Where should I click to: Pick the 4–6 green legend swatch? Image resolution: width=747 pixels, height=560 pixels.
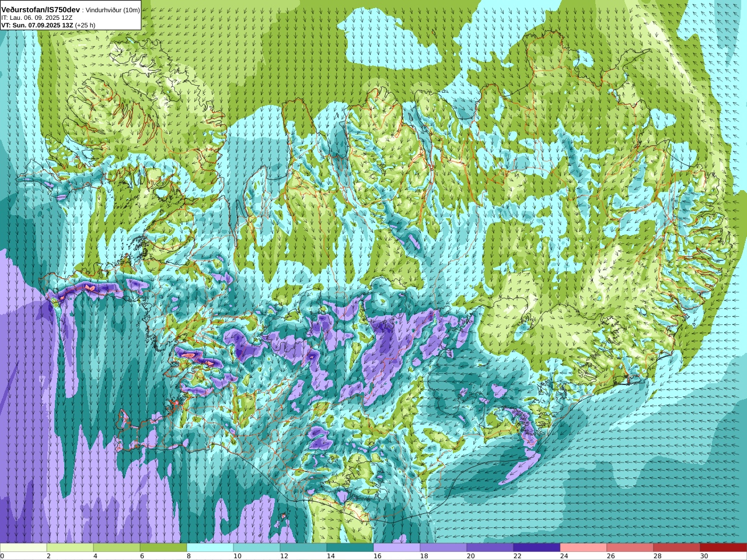click(x=117, y=548)
